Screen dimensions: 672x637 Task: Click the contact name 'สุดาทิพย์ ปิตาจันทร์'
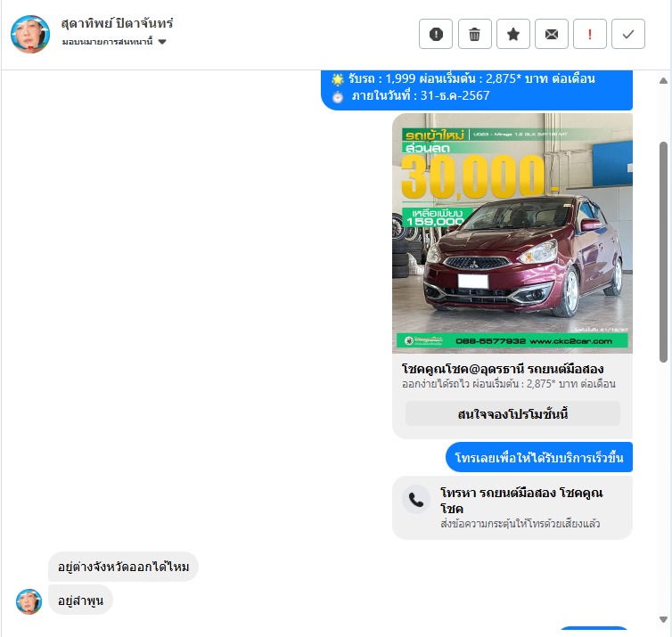(117, 22)
